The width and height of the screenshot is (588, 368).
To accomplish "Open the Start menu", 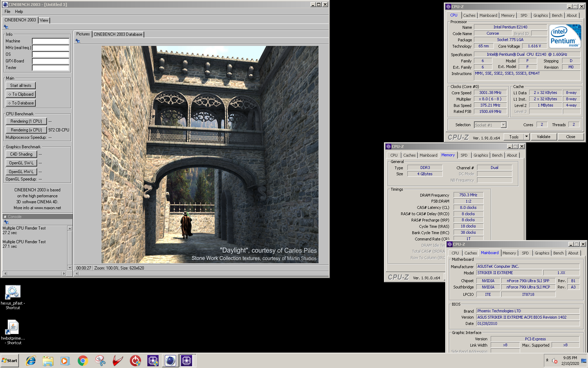I will 10,361.
